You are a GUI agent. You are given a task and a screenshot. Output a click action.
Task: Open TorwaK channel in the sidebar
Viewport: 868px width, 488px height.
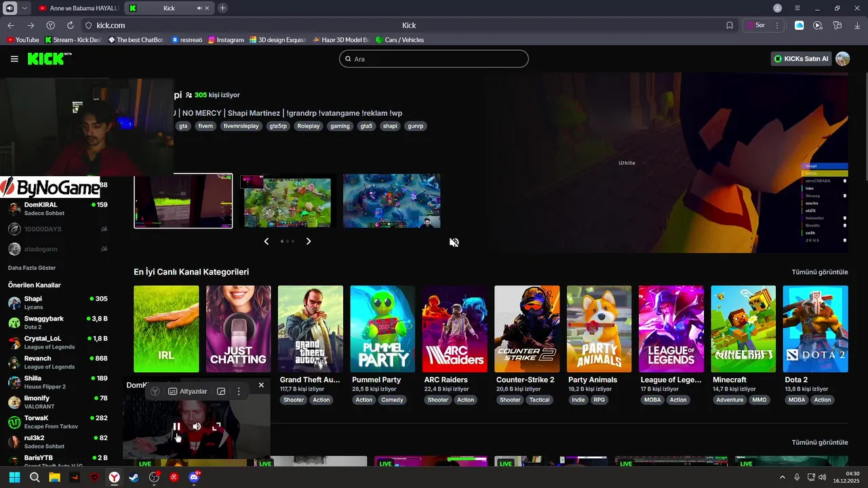58,422
